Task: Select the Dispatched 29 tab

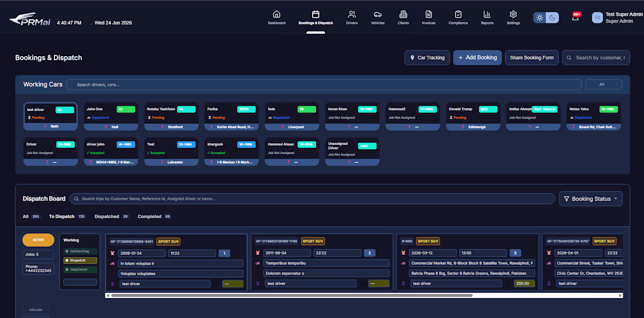Action: tap(112, 216)
